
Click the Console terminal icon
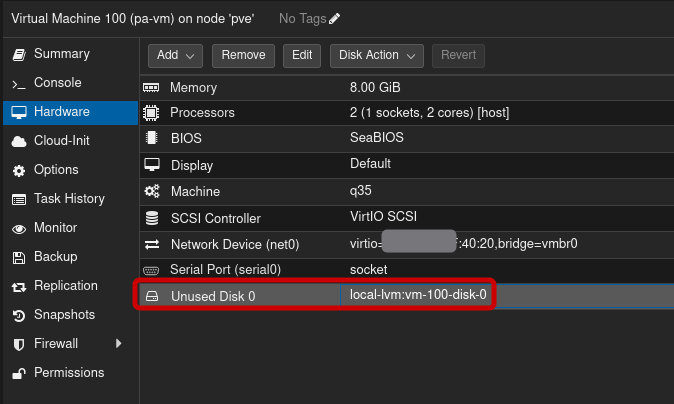tap(17, 83)
